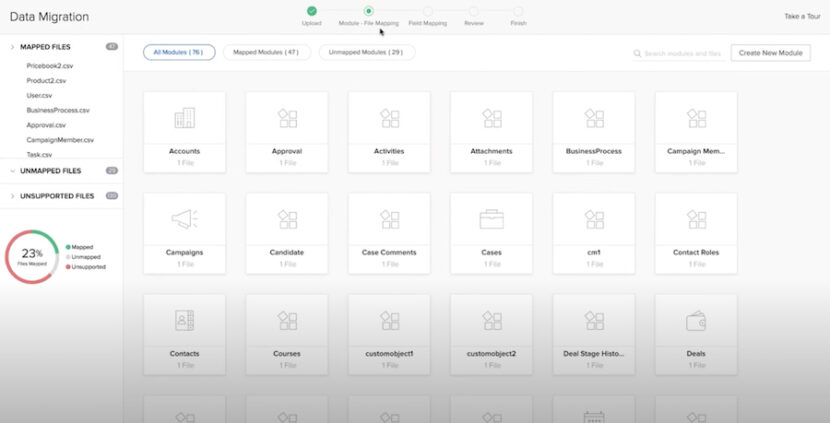Screen dimensions: 830x423
Task: Show only Mapped Modules (47)
Action: pos(266,52)
